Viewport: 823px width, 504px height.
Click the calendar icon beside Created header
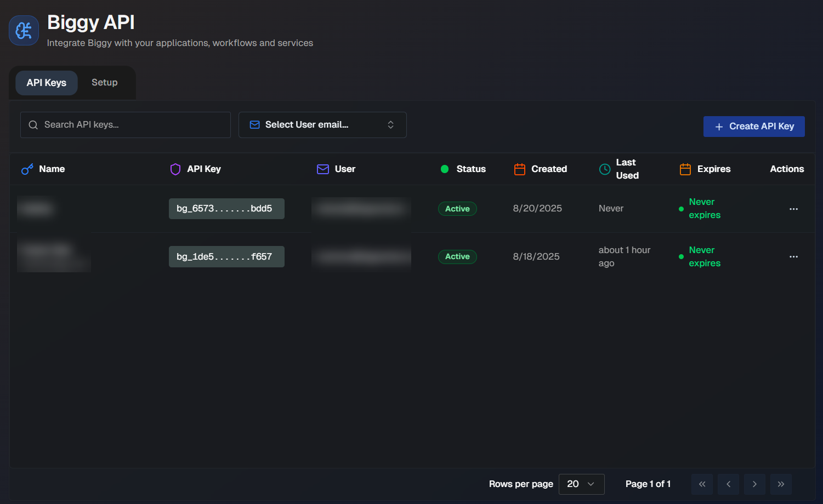coord(519,169)
